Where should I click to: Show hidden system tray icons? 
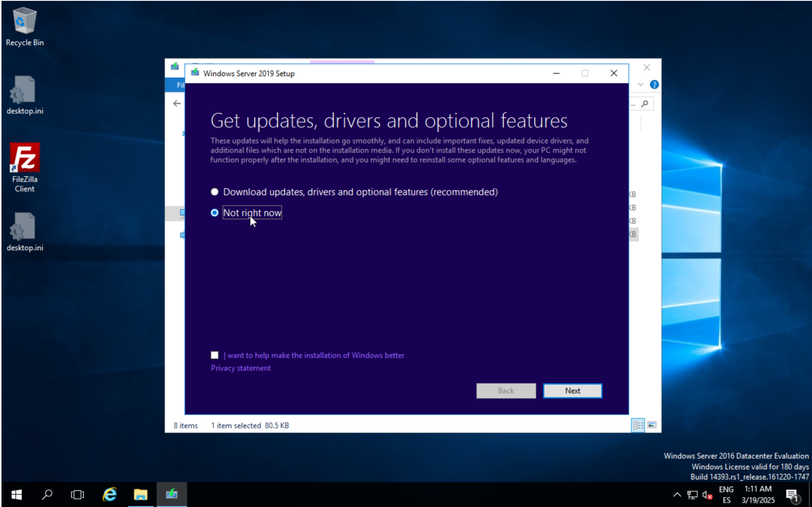point(676,495)
